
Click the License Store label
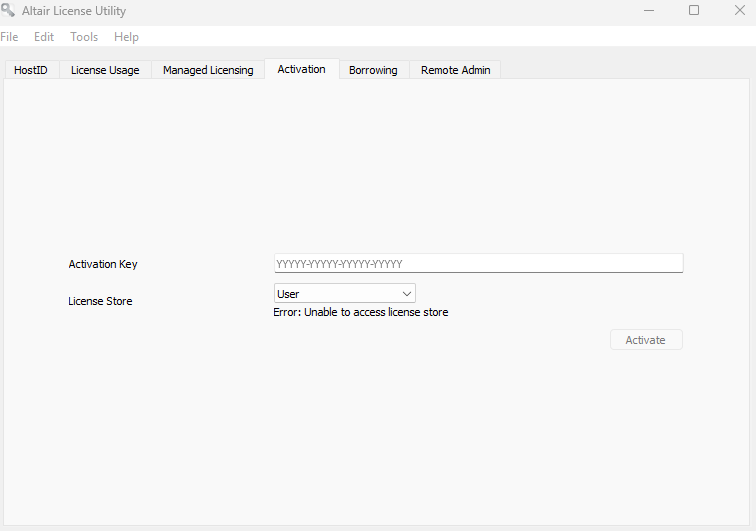pos(100,301)
